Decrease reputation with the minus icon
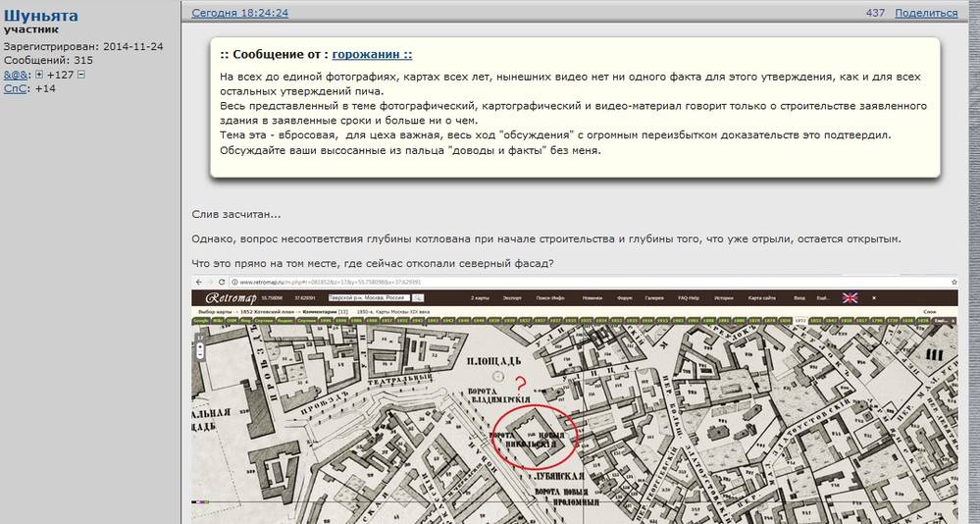Image resolution: width=980 pixels, height=524 pixels. pos(81,75)
